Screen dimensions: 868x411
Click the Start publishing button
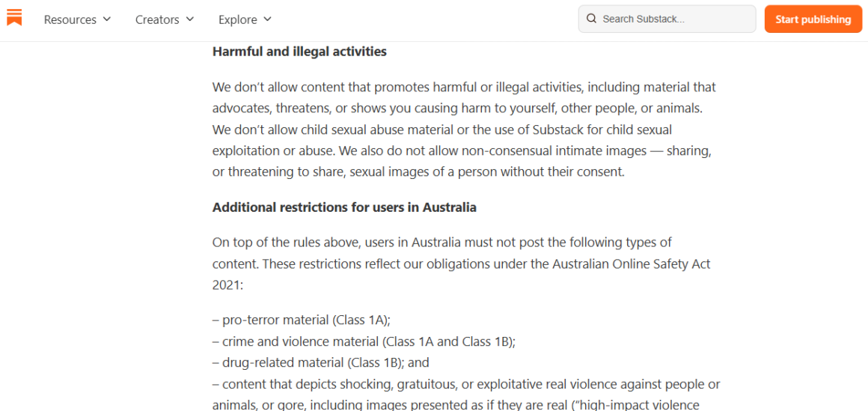coord(813,19)
